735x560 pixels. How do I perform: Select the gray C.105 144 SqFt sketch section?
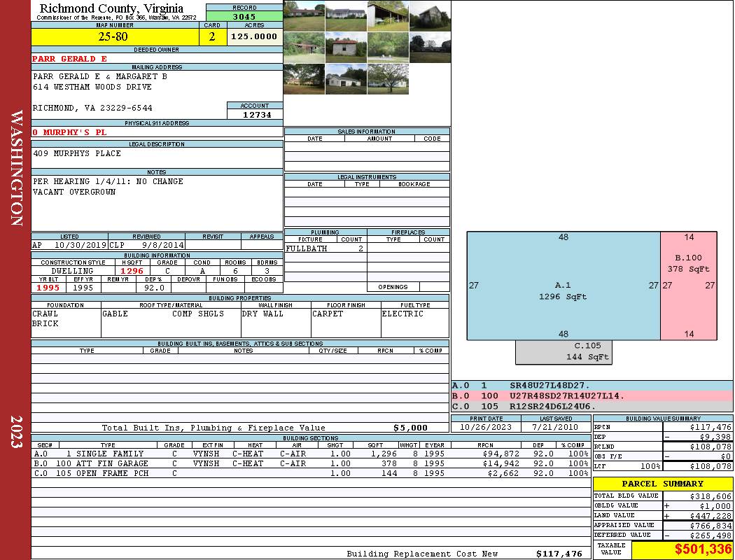click(564, 352)
